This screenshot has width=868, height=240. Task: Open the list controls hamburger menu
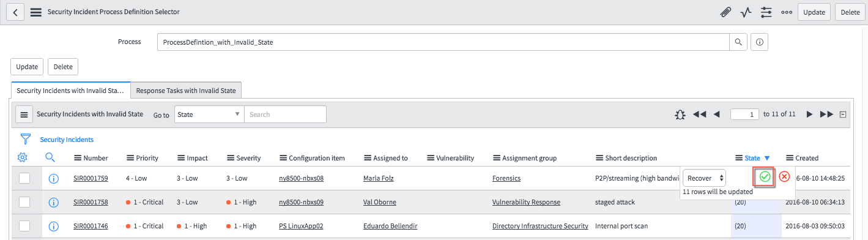click(24, 114)
